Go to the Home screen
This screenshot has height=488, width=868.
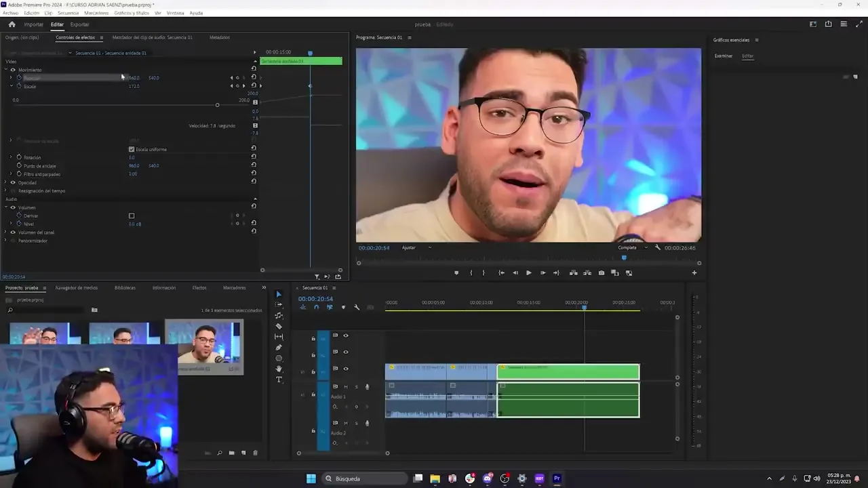[12, 24]
